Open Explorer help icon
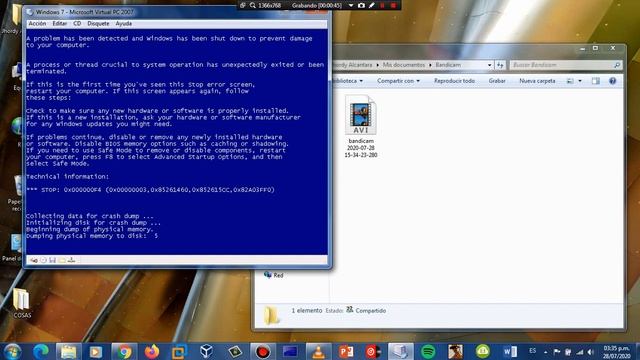The height and width of the screenshot is (360, 640). (612, 81)
